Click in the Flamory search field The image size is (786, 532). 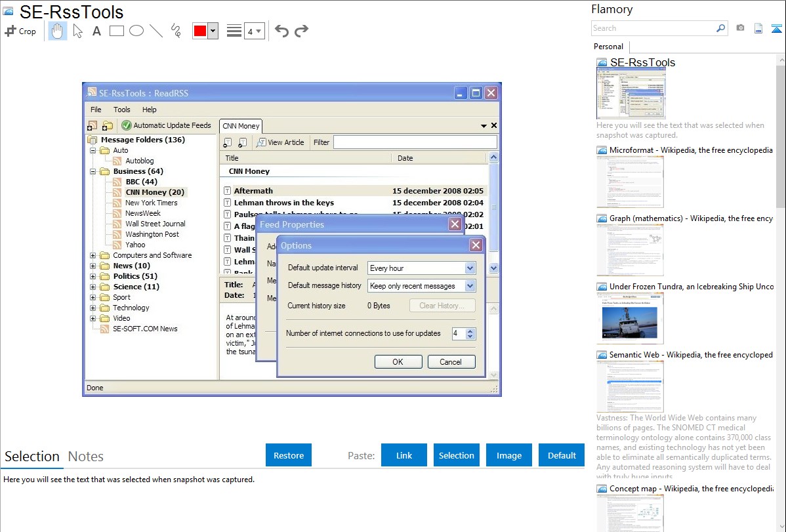click(x=653, y=28)
